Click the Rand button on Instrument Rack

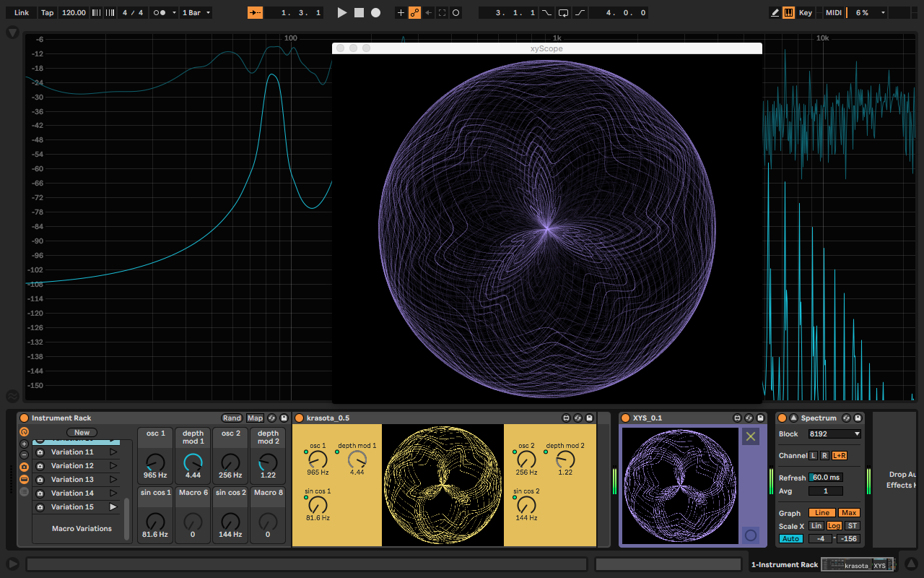pos(232,418)
